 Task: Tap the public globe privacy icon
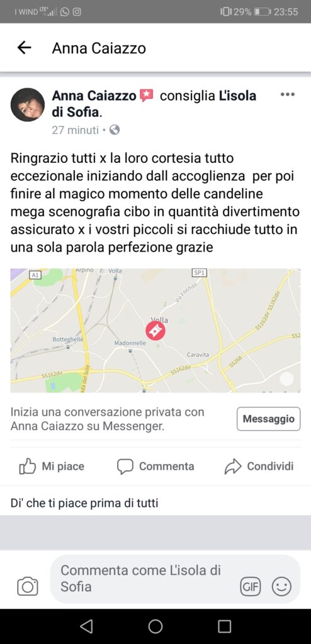[x=115, y=130]
